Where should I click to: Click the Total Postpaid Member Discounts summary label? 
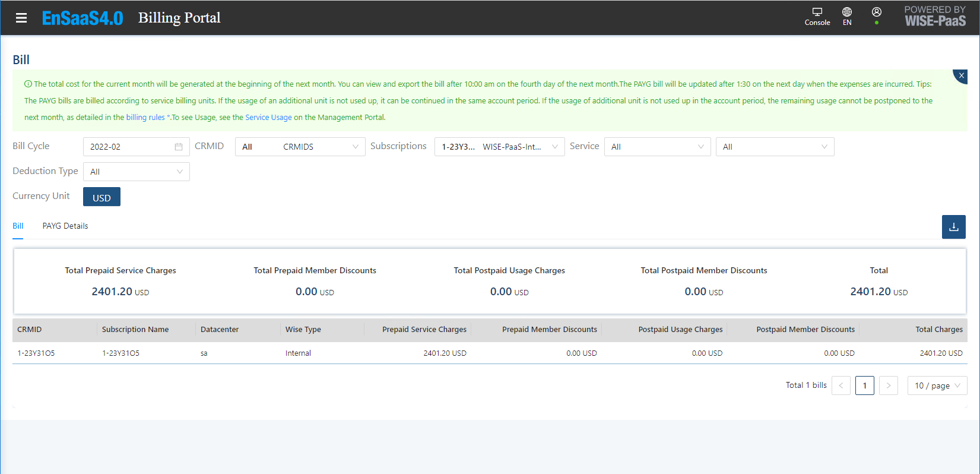(x=704, y=271)
